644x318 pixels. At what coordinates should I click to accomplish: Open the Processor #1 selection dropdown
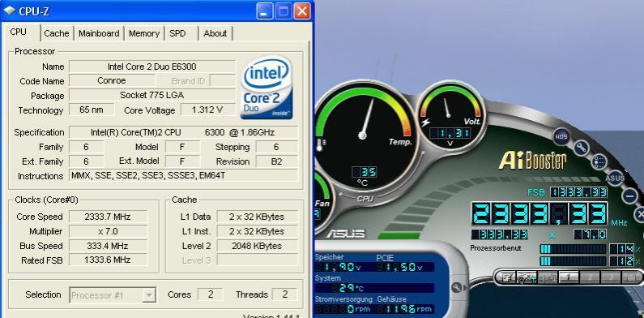113,295
